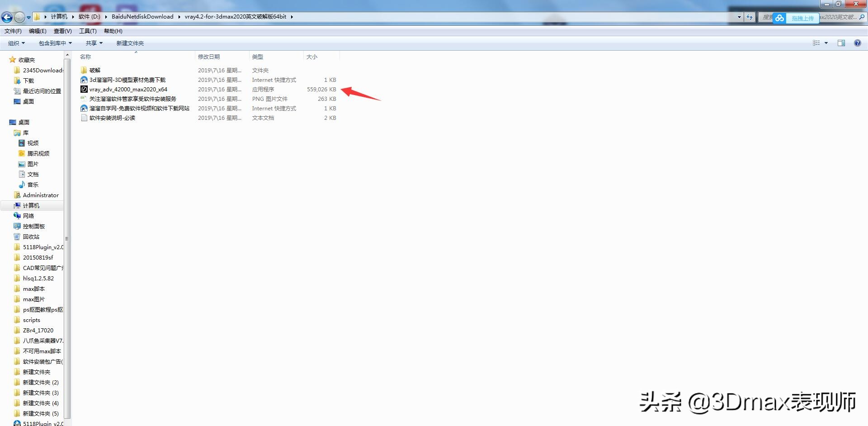Screen dimensions: 868x426
Task: Select the 3d溜溜网 shortcut file icon
Action: point(84,80)
